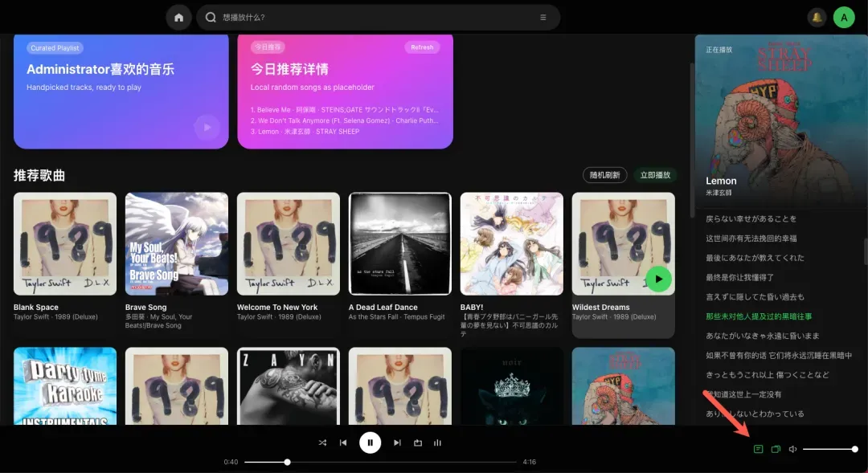The height and width of the screenshot is (473, 868).
Task: Toggle shuffle playback
Action: 322,442
